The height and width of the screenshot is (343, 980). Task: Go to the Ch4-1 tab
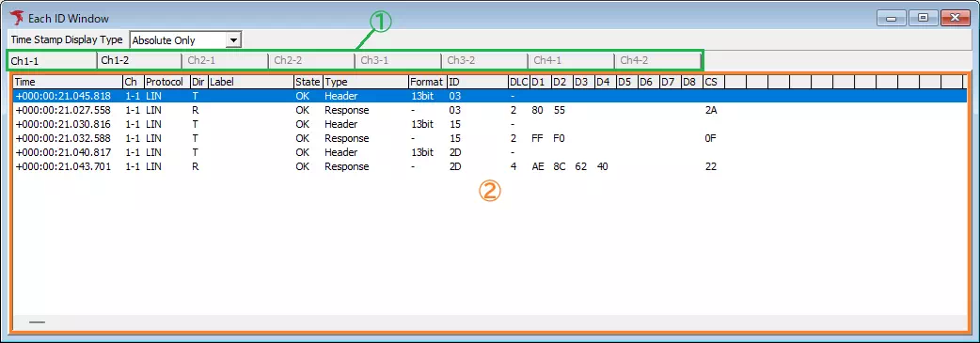point(571,60)
